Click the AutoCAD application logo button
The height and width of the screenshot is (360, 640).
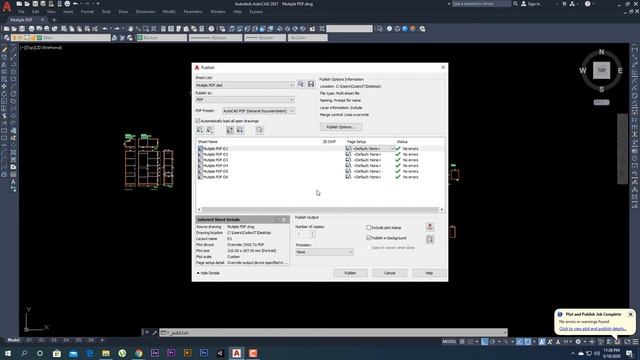[7, 7]
